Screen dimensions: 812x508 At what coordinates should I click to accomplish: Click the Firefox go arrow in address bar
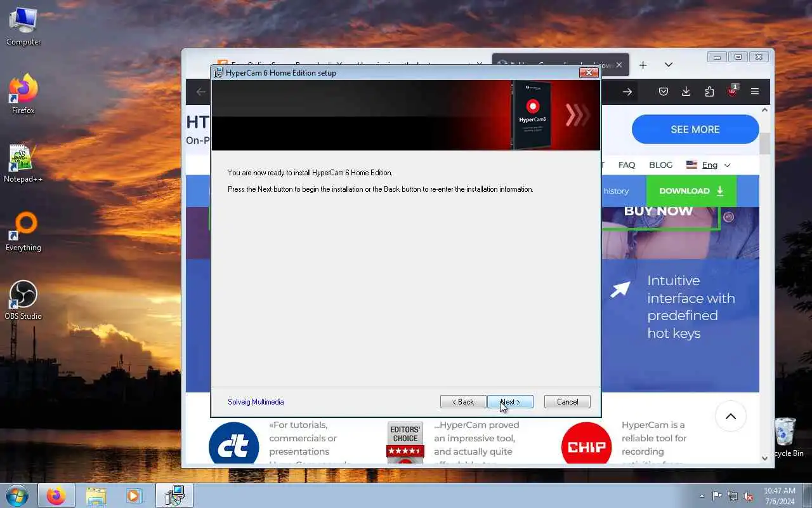627,92
